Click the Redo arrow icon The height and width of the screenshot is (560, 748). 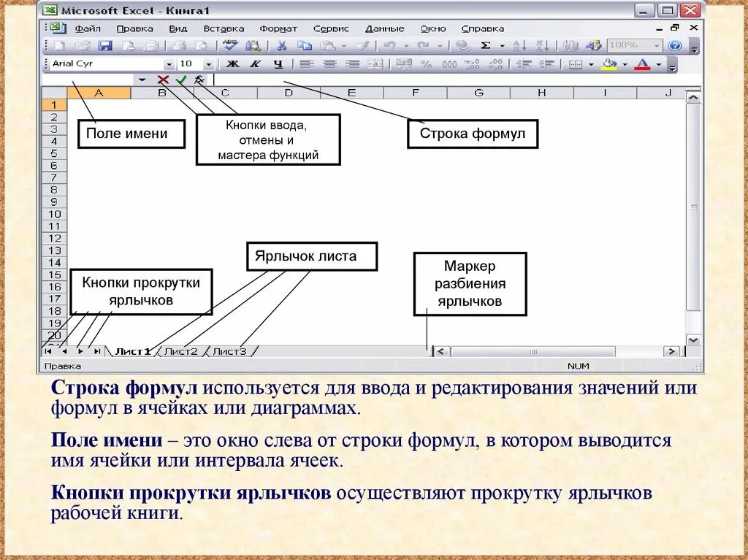pyautogui.click(x=423, y=46)
